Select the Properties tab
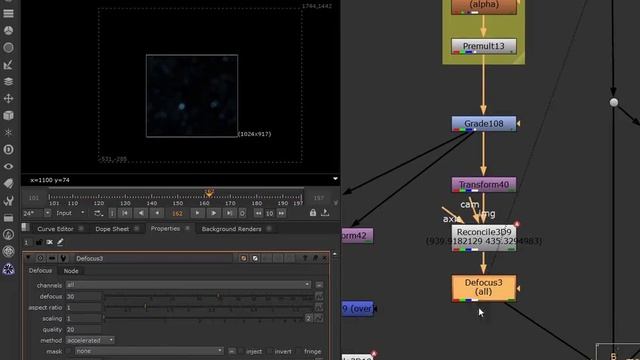Screen dimensions: 640x360 pos(165,229)
